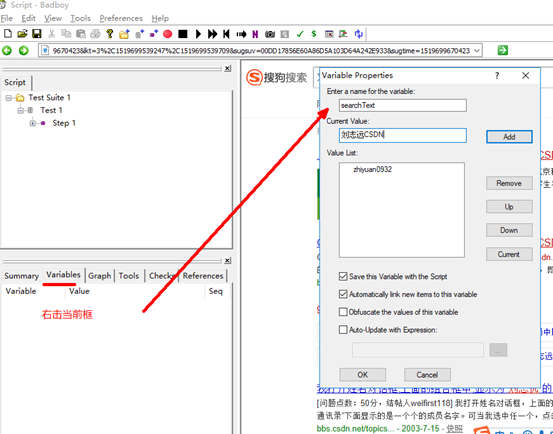Uncheck Automatically link new items to this variable
Viewport: 553px width, 434px height.
pos(343,294)
